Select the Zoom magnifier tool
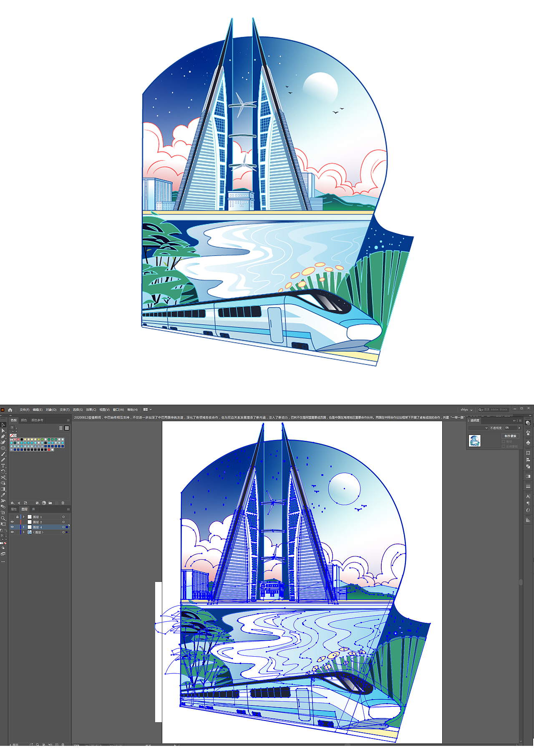This screenshot has width=534, height=756. pos(3,518)
